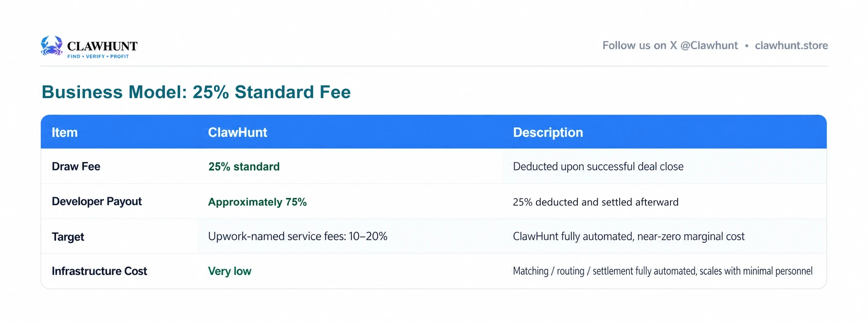Click the Very low value
This screenshot has width=868, height=324.
click(x=230, y=271)
